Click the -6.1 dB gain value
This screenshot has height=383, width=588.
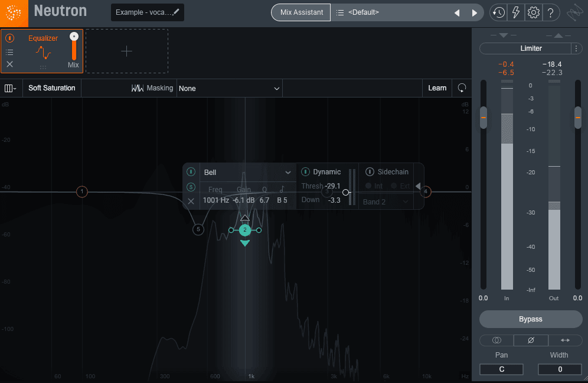tap(243, 200)
